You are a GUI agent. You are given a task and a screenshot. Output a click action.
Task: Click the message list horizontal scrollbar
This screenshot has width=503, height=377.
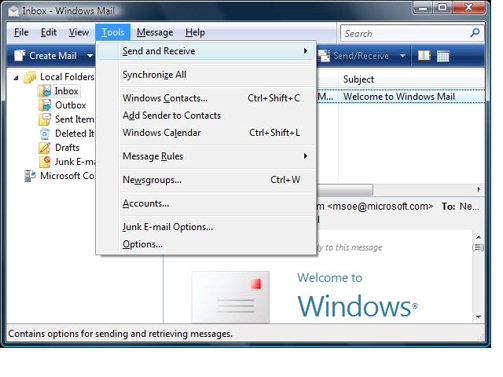[x=345, y=190]
